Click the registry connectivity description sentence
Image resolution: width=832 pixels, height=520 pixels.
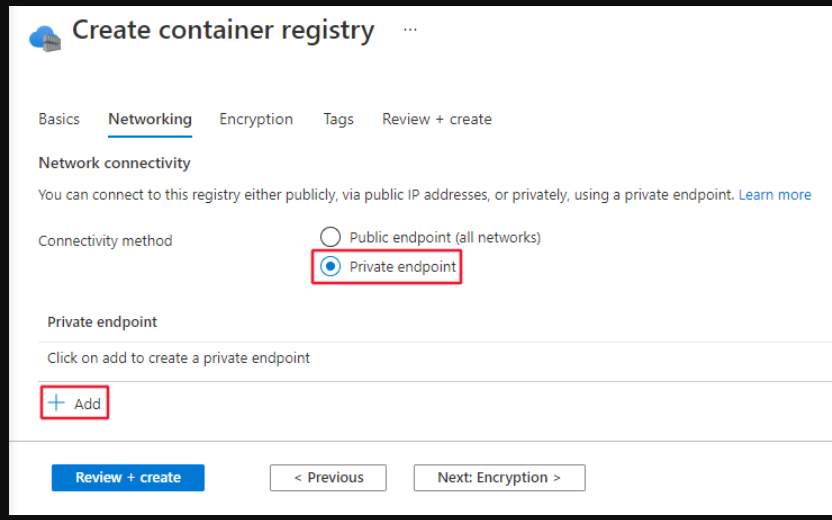(386, 195)
